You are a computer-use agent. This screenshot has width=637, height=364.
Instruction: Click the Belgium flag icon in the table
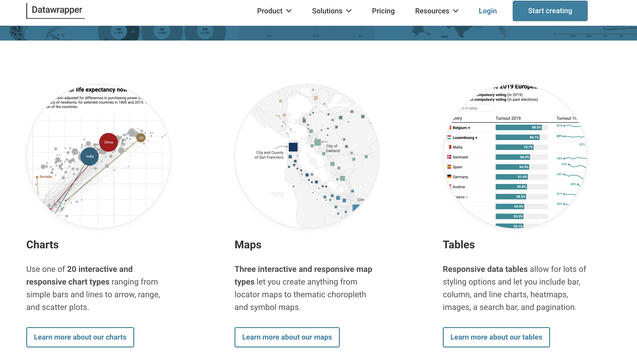pos(450,127)
